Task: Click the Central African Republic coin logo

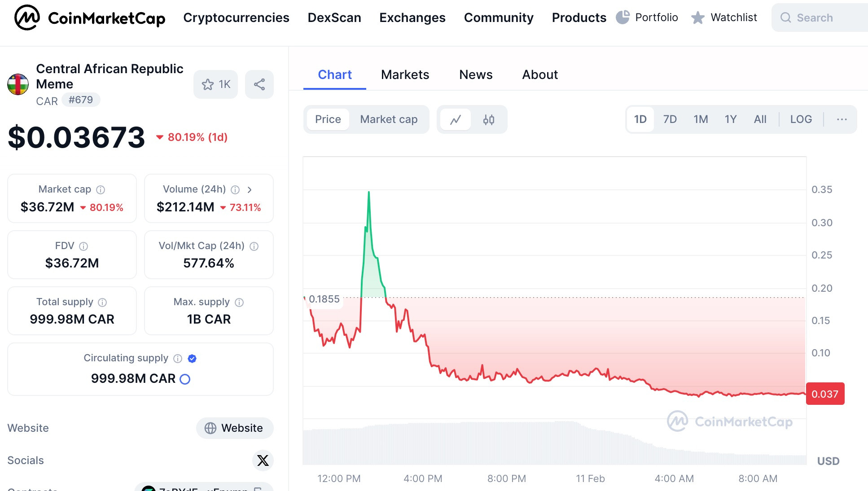Action: pos(18,84)
